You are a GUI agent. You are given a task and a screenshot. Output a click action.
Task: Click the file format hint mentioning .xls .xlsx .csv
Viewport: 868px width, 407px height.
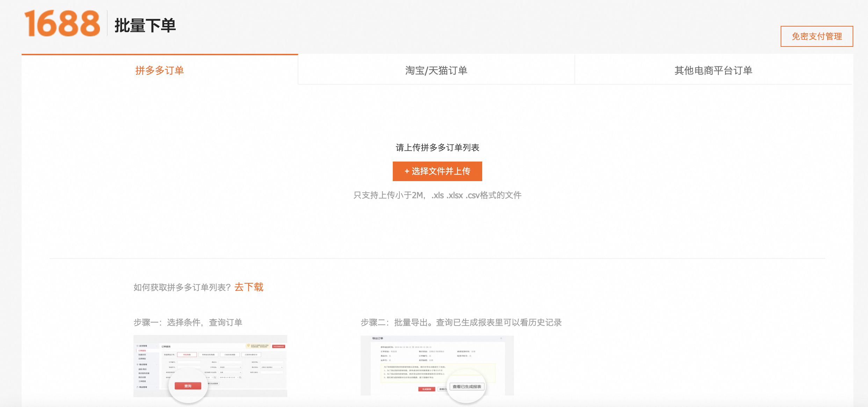[x=437, y=195]
